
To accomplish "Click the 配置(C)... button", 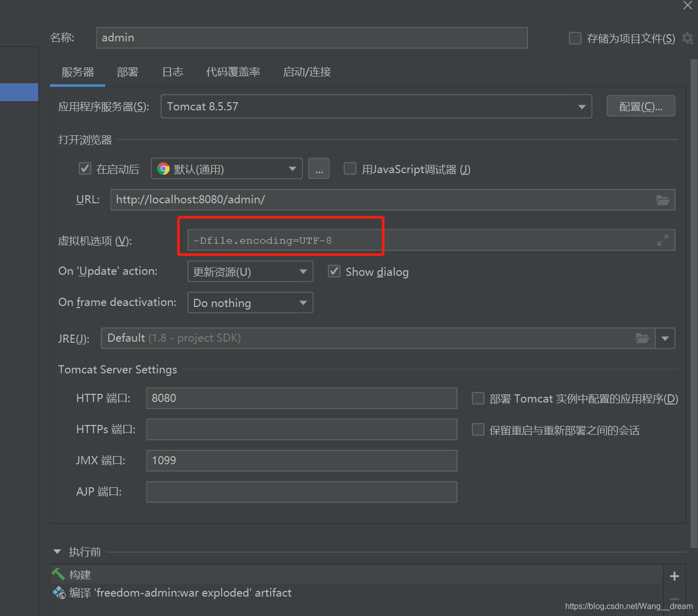I will (x=641, y=106).
